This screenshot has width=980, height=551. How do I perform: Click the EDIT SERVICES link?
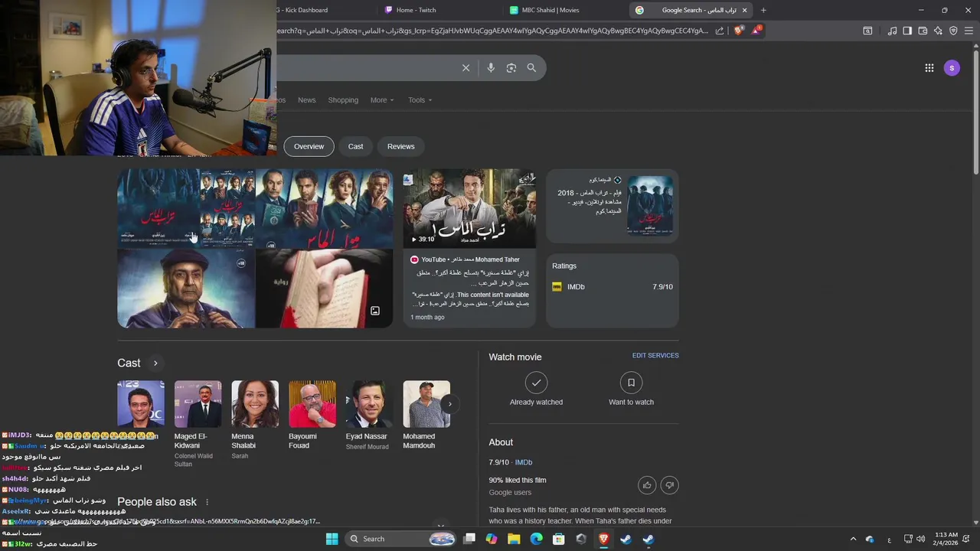click(x=655, y=356)
